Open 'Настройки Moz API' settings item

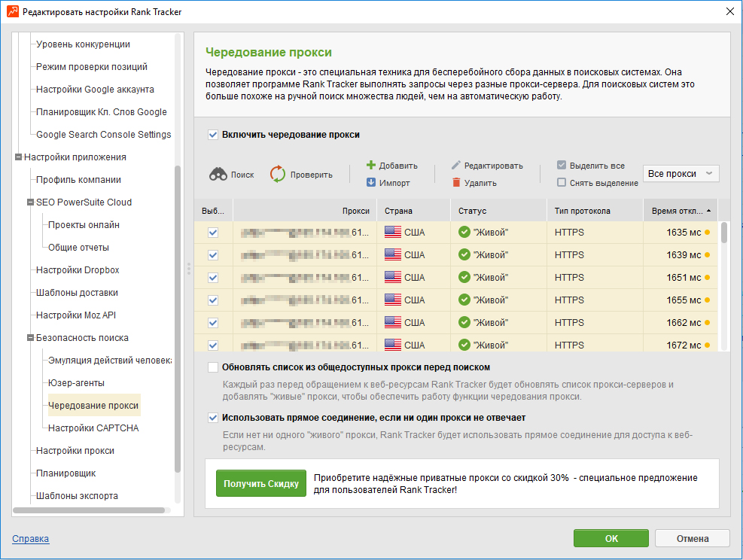click(x=76, y=315)
